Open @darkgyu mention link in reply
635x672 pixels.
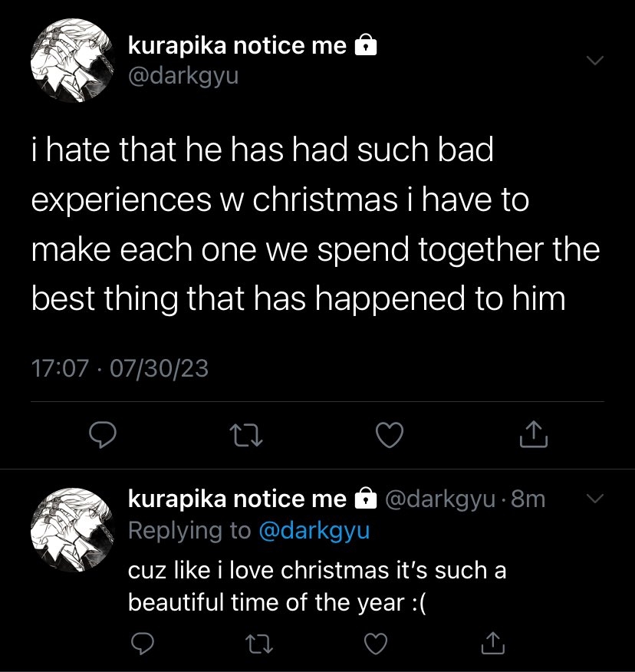pyautogui.click(x=314, y=531)
